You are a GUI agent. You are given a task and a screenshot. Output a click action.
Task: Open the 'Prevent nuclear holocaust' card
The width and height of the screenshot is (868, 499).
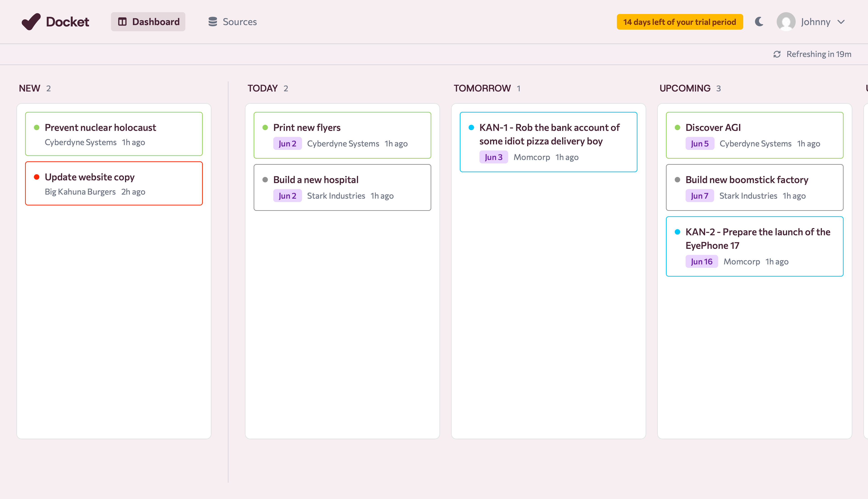coord(114,134)
